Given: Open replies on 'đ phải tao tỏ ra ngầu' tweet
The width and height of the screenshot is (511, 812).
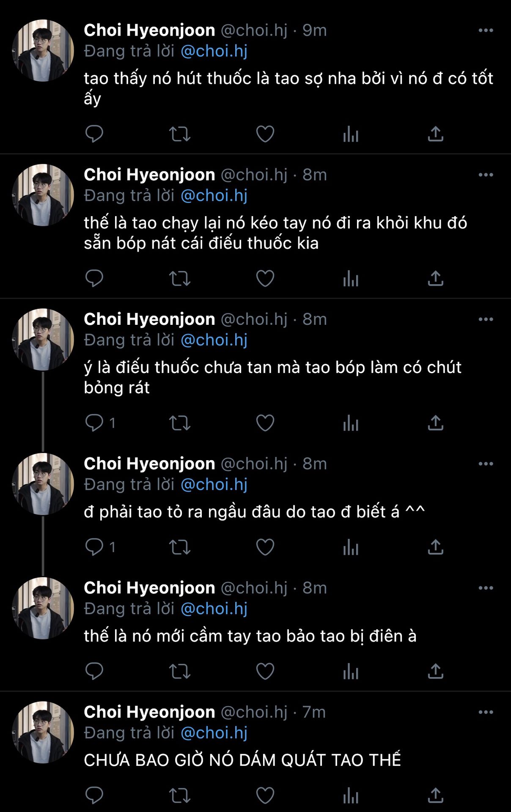Looking at the screenshot, I should pos(95,547).
